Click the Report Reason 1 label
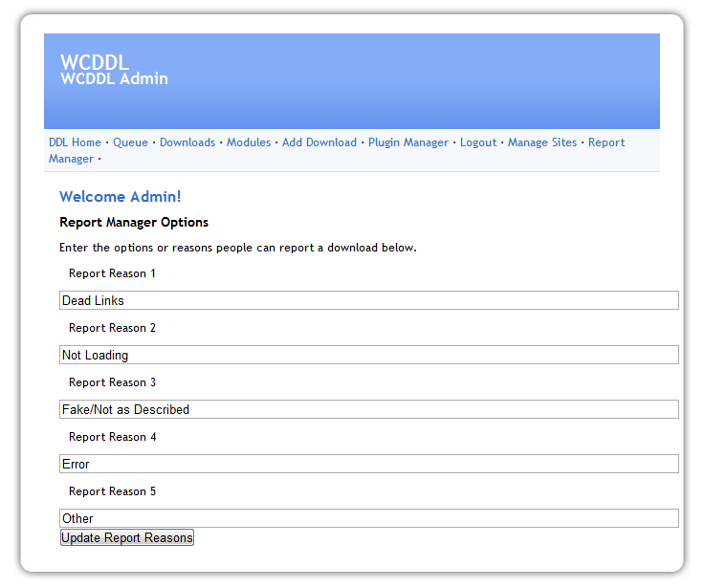Screen dimensions: 704x588 pyautogui.click(x=112, y=273)
